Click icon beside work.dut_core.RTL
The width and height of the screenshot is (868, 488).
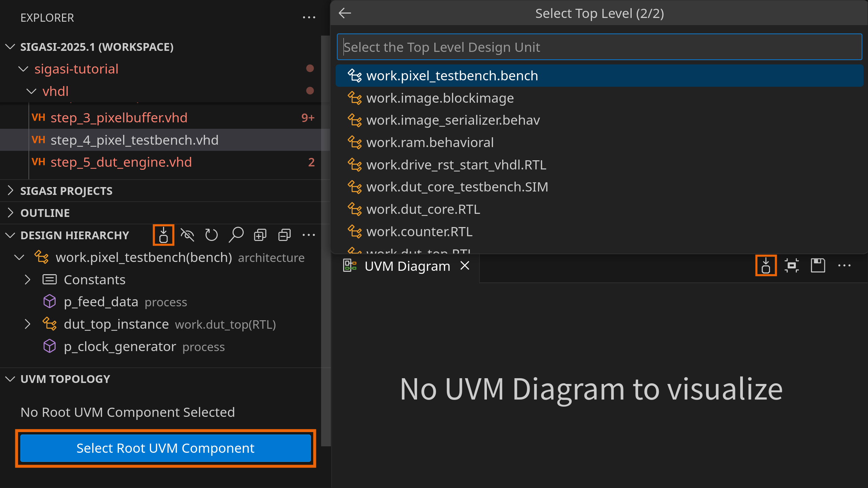pyautogui.click(x=355, y=209)
